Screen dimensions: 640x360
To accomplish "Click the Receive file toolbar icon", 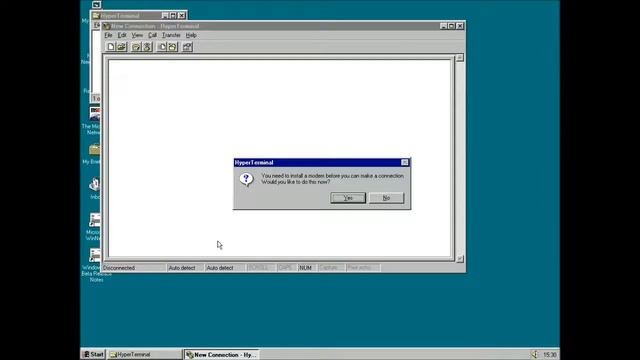I will tap(173, 47).
